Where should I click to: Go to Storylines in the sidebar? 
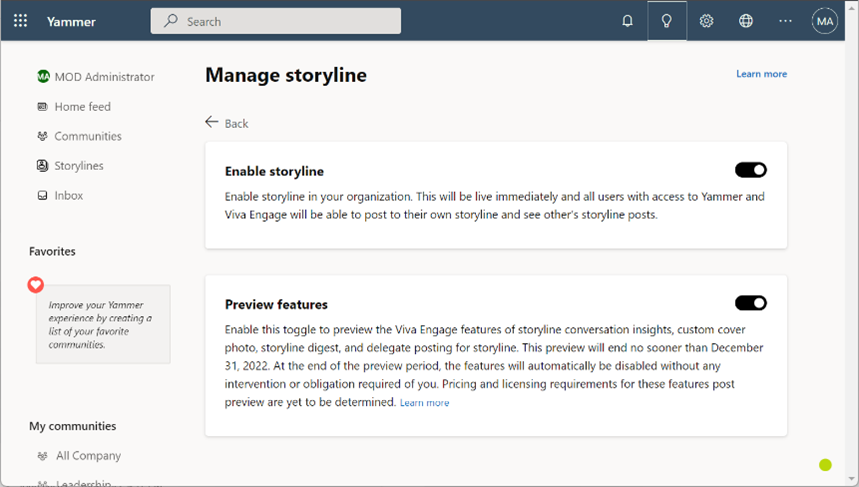pyautogui.click(x=78, y=166)
